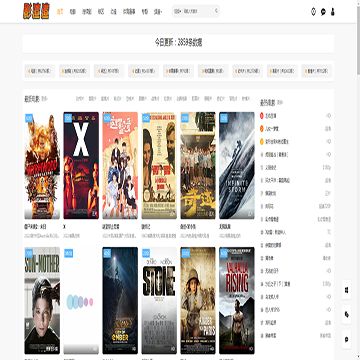The height and width of the screenshot is (360, 360).
Task: Open the movie poster showing a large white X
Action: pyautogui.click(x=81, y=165)
